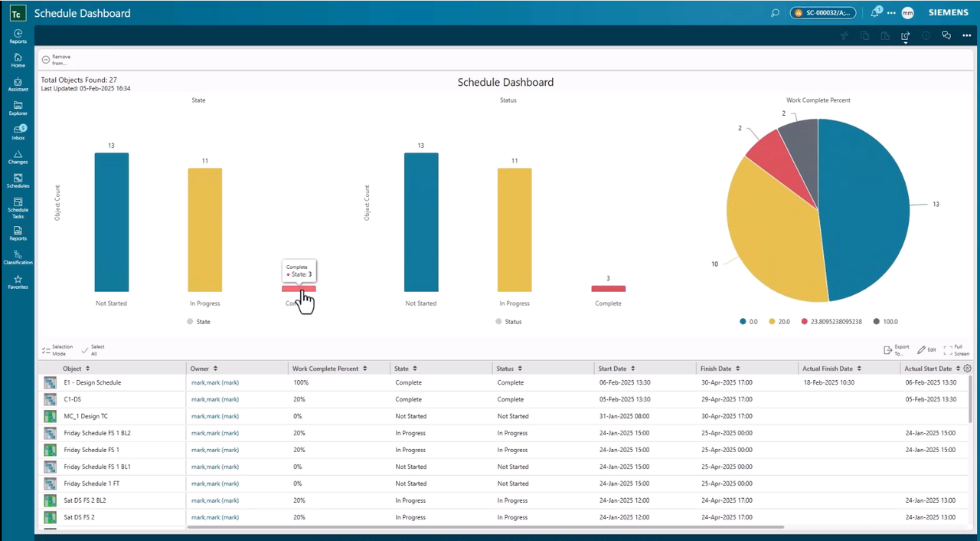
Task: Toggle Status legend item in second chart
Action: tap(508, 322)
